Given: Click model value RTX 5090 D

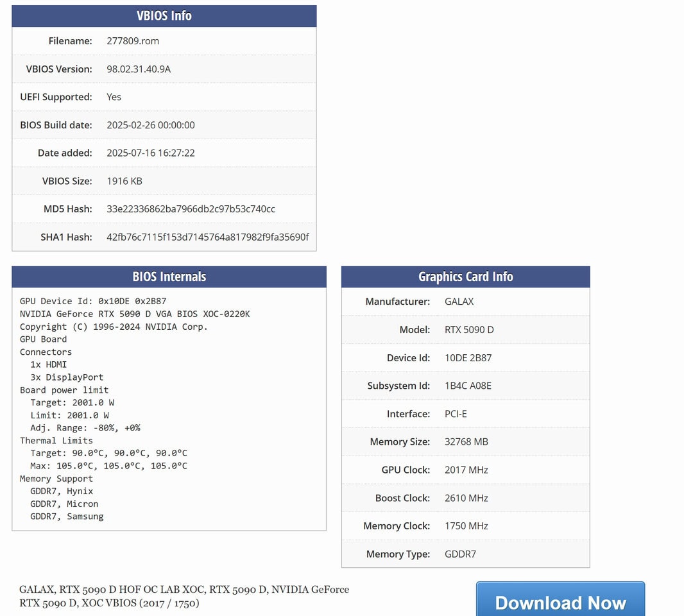Looking at the screenshot, I should [x=469, y=330].
